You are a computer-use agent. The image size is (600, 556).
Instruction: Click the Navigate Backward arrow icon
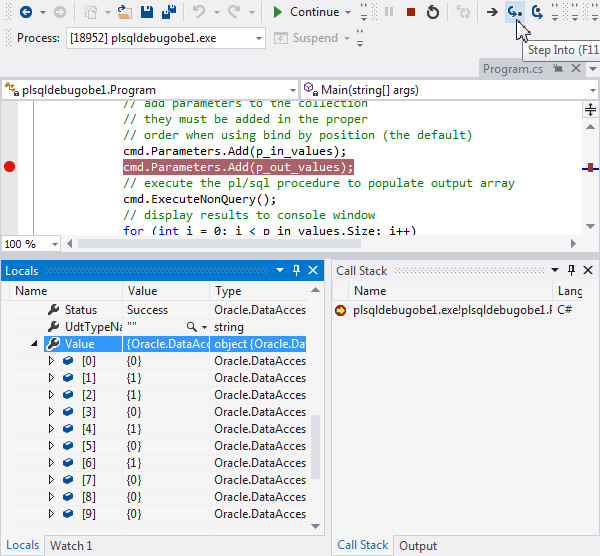click(26, 12)
